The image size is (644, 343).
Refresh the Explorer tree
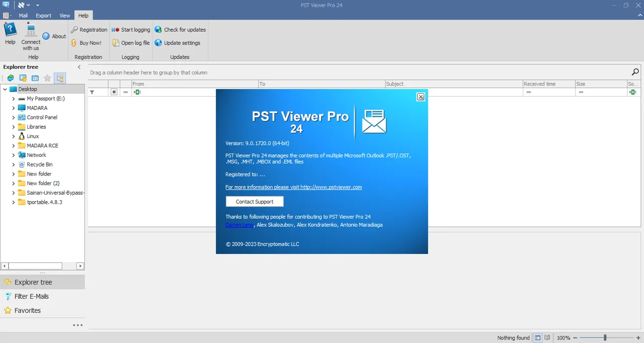pos(10,78)
